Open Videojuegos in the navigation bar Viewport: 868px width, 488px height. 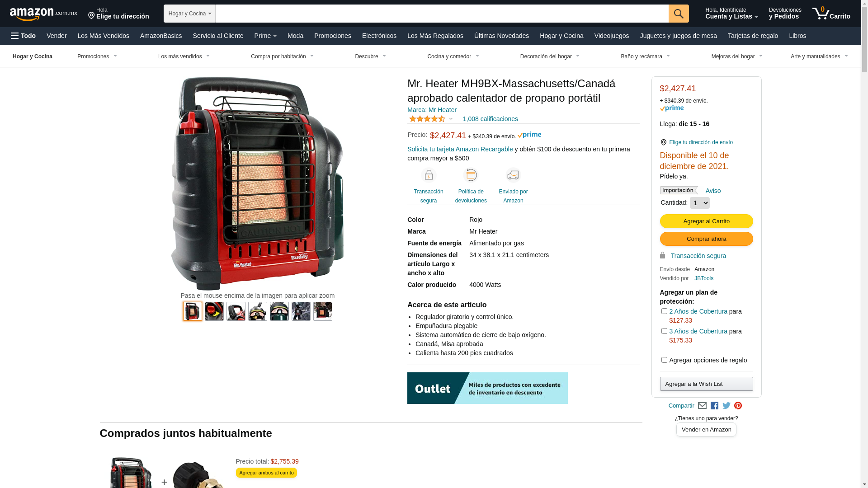click(611, 36)
